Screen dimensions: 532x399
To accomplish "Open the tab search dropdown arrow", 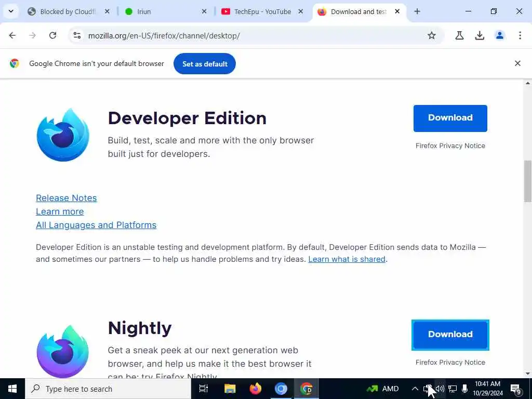I will (11, 11).
